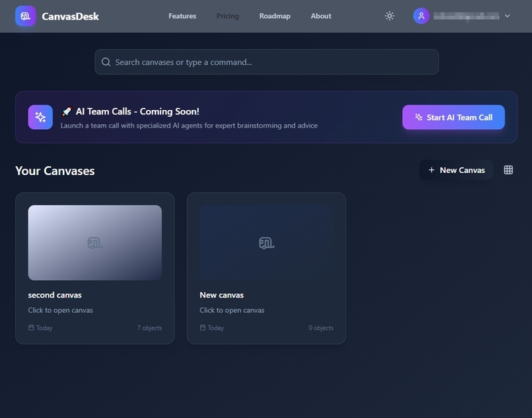Visit the About page
The height and width of the screenshot is (418, 532).
(321, 16)
